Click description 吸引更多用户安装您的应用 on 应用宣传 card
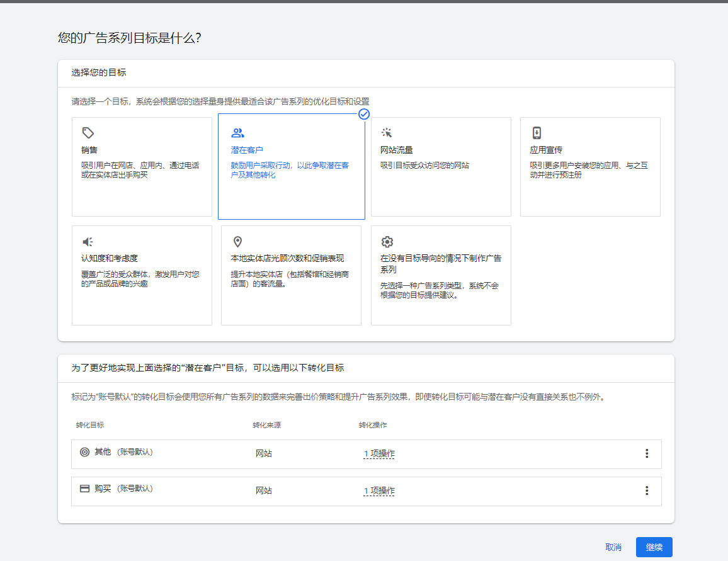Screen dimensions: 728x561 [x=589, y=170]
